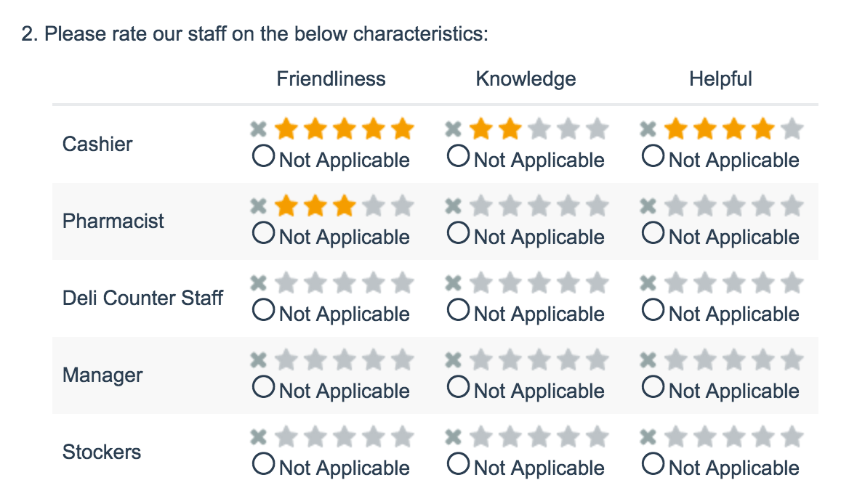Image resolution: width=865 pixels, height=504 pixels.
Task: Choose Not Applicable for Deli Counter Staff Helpful
Action: point(653,310)
